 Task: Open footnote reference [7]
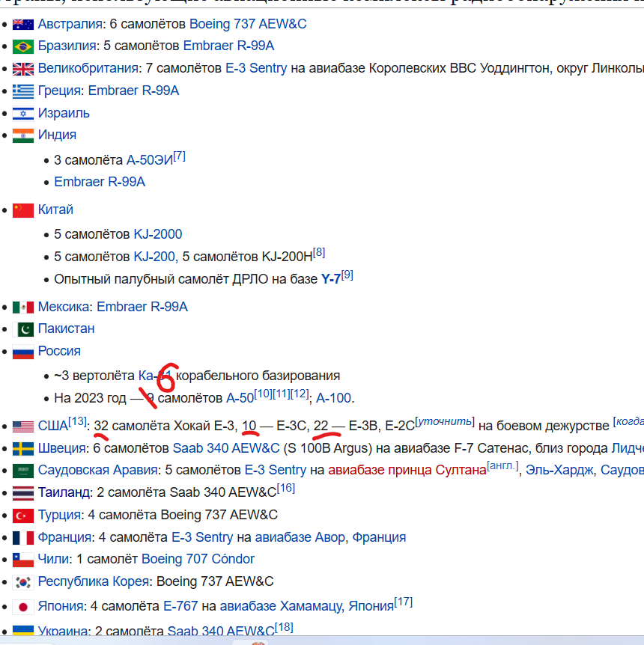pos(179,156)
